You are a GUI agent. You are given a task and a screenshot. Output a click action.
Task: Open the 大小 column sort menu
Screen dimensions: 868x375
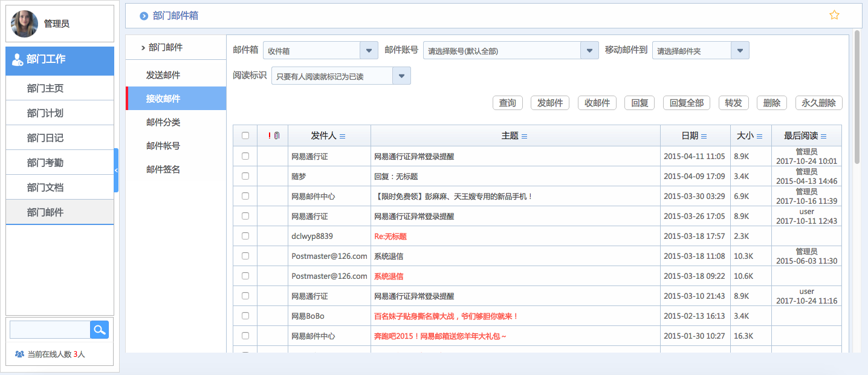[x=759, y=135]
